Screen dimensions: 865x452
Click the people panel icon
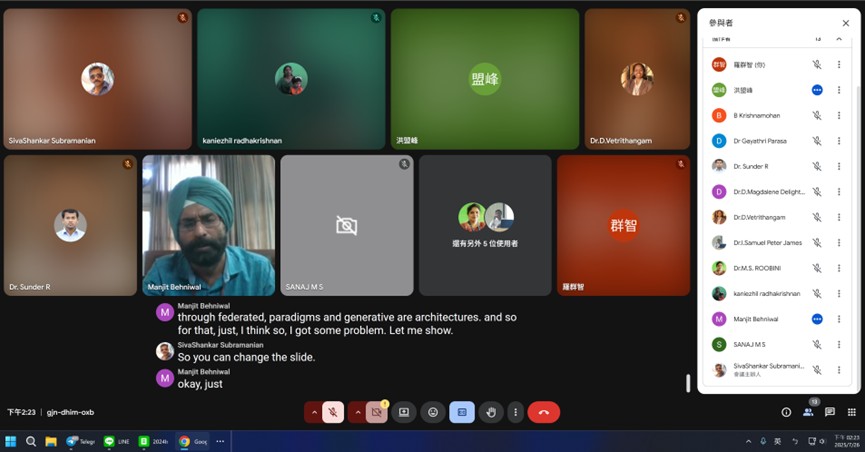point(808,412)
